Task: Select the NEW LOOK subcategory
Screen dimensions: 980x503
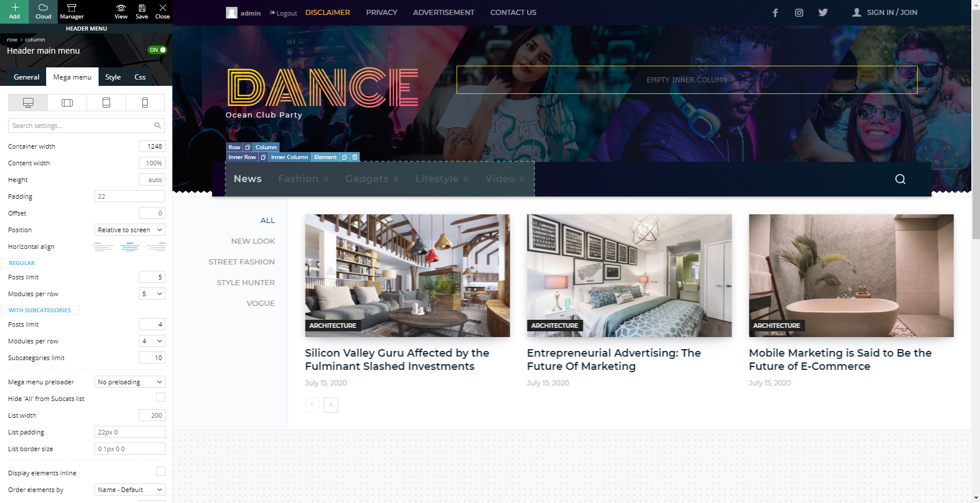Action: [253, 241]
